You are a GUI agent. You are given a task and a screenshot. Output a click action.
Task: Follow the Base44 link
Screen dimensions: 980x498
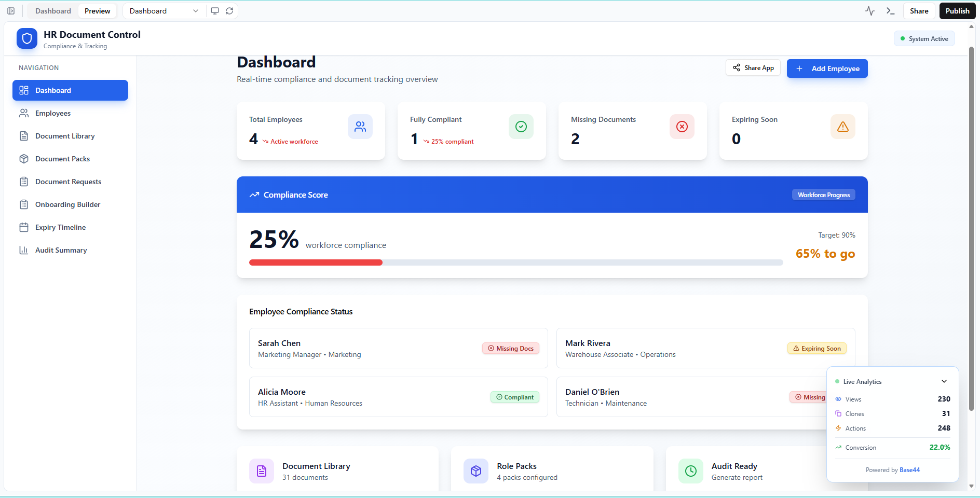910,470
